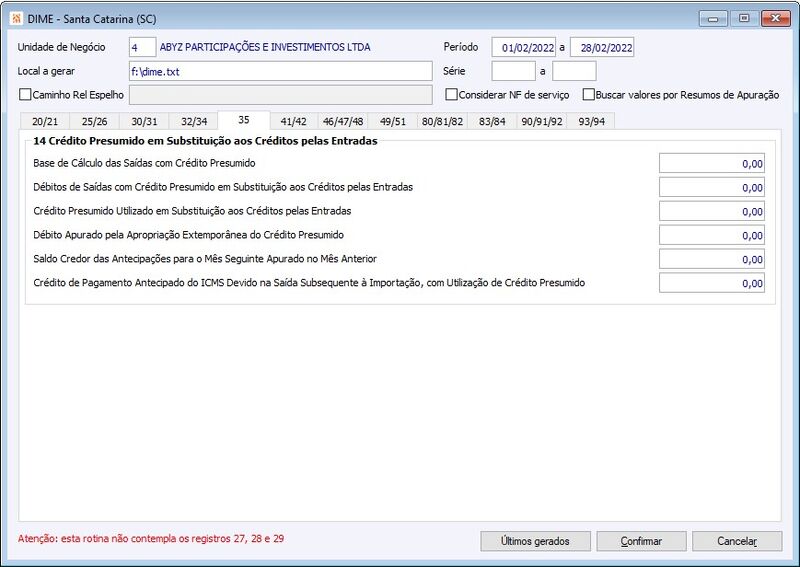This screenshot has width=800, height=567.
Task: Click the Período label
Action: [x=461, y=47]
